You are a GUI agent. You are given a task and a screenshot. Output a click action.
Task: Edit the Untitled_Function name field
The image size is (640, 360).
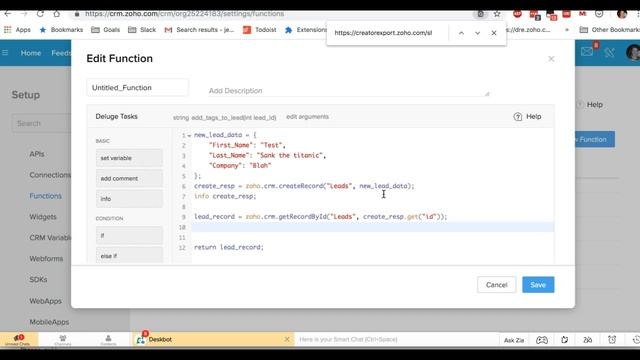click(x=138, y=87)
